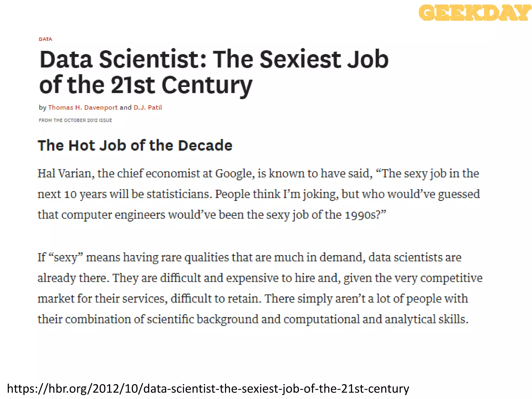Click 'computer engineers' in the quote

click(113, 215)
